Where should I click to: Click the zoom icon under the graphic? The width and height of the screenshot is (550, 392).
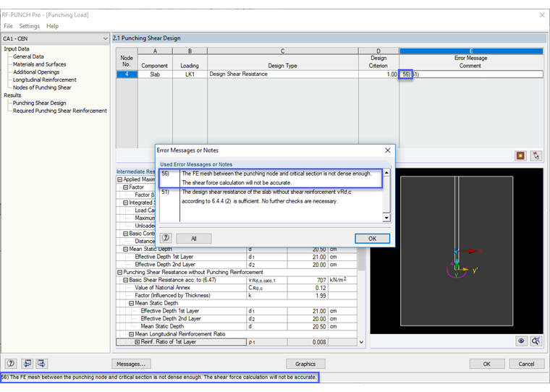(536, 341)
